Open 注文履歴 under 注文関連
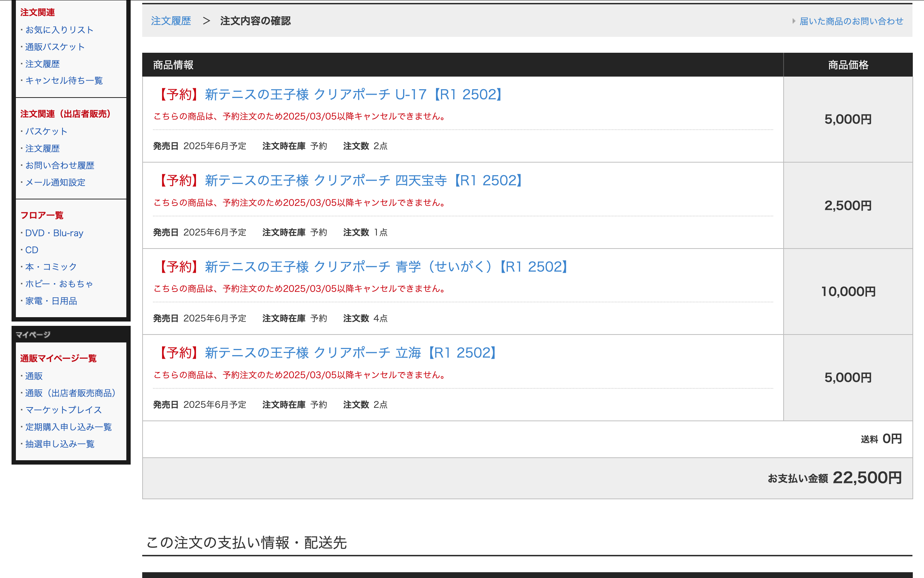The width and height of the screenshot is (924, 578). (x=42, y=64)
